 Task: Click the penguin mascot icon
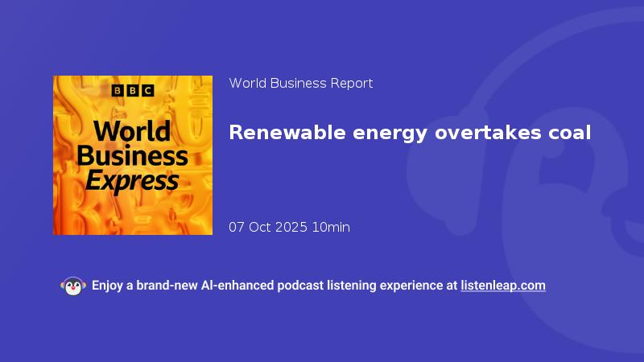pos(73,286)
